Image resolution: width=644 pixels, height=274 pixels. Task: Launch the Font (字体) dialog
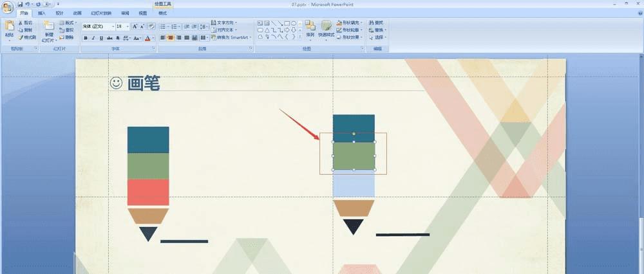coord(154,48)
